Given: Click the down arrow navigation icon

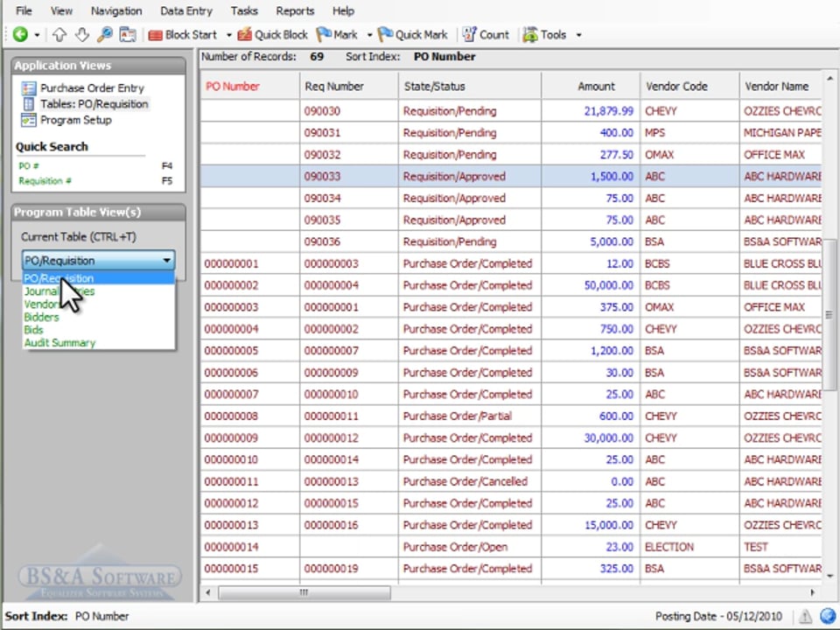Looking at the screenshot, I should [82, 35].
